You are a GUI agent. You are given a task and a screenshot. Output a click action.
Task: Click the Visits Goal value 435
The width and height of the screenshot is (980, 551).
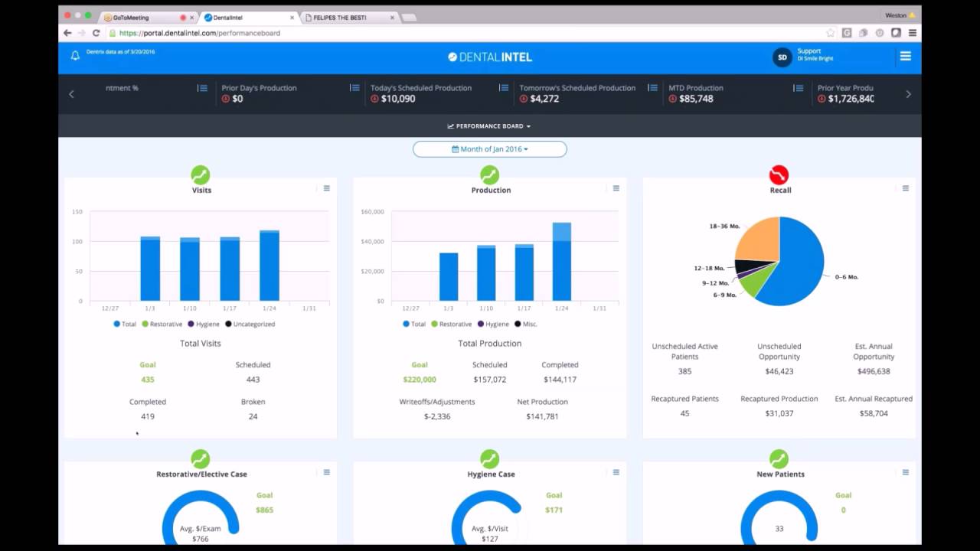coord(148,380)
